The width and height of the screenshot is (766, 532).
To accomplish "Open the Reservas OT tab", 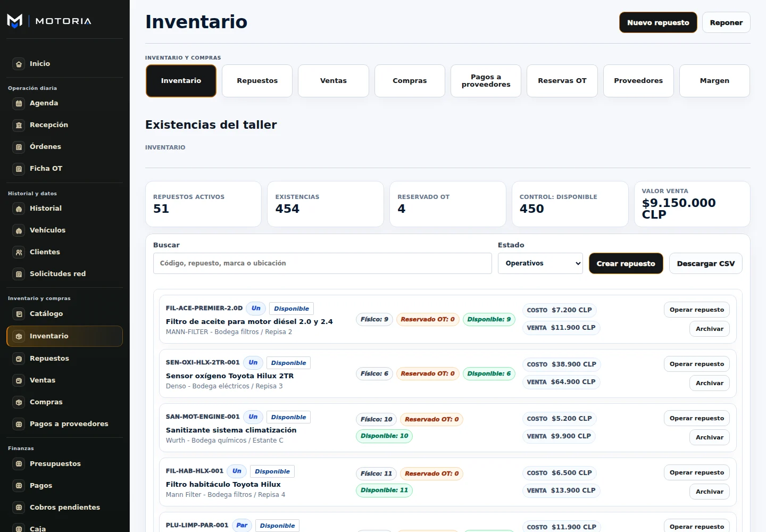I will point(562,81).
